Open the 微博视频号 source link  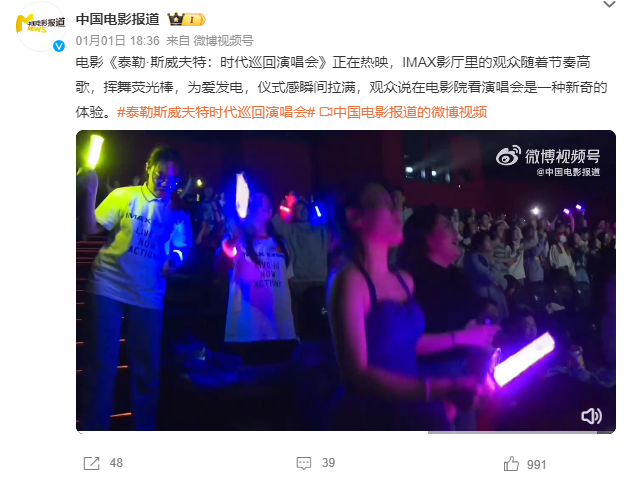coord(223,40)
